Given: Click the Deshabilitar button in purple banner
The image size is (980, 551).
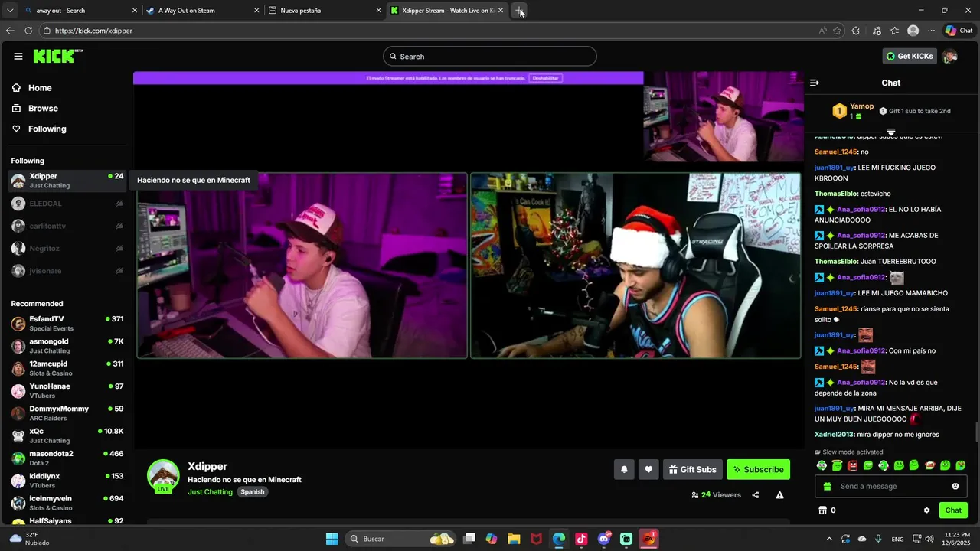Looking at the screenshot, I should (x=546, y=78).
